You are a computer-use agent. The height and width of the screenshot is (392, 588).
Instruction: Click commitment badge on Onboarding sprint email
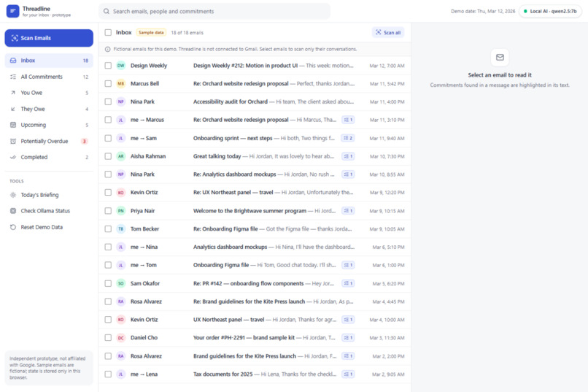[348, 138]
